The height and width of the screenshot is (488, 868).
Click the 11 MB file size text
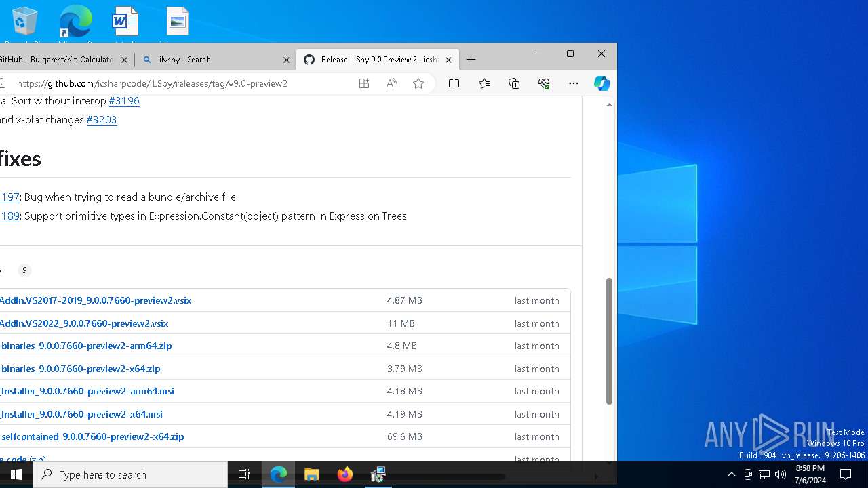[401, 323]
